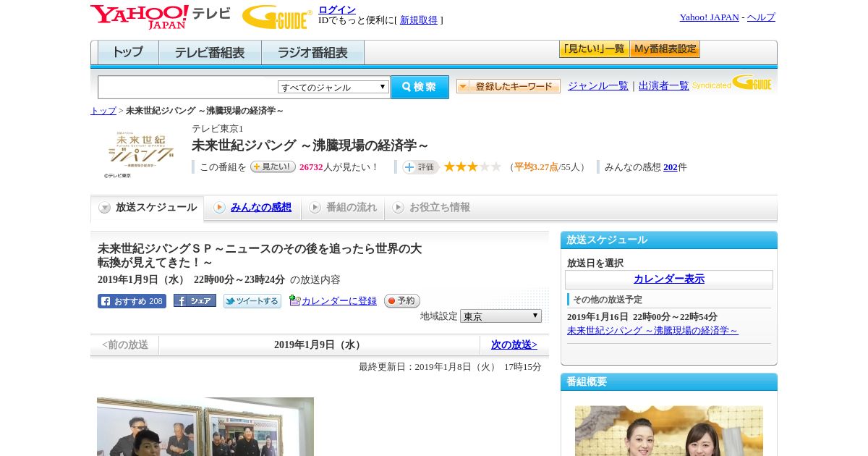Click the <前の放送 previous broadcast button
Viewport: 868px width, 456px height.
[x=125, y=345]
